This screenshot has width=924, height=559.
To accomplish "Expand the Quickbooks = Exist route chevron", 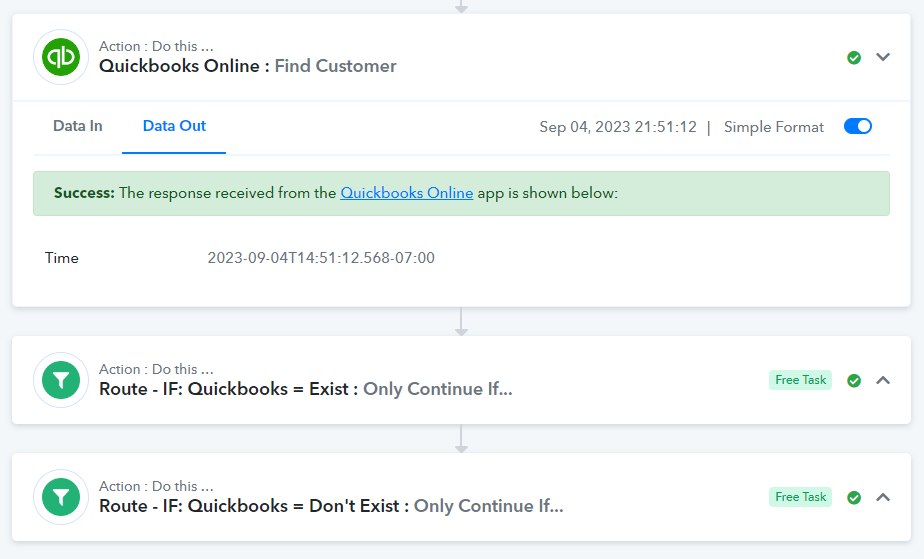I will point(883,381).
